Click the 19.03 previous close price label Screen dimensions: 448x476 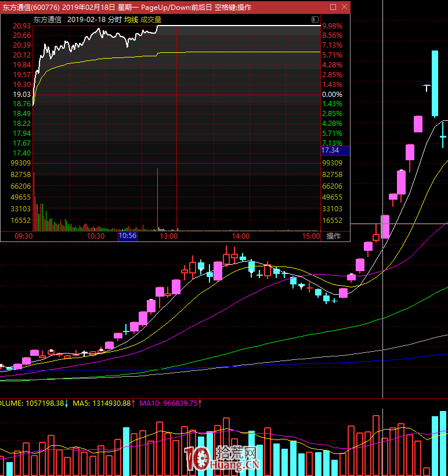[x=22, y=95]
